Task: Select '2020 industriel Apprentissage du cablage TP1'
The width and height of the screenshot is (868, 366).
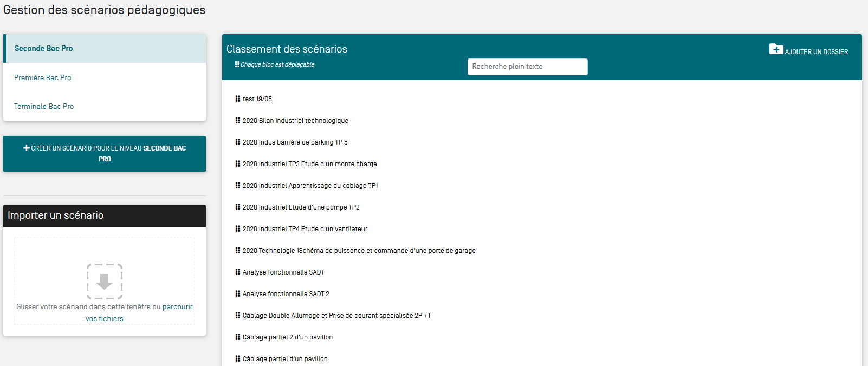Action: [x=310, y=186]
